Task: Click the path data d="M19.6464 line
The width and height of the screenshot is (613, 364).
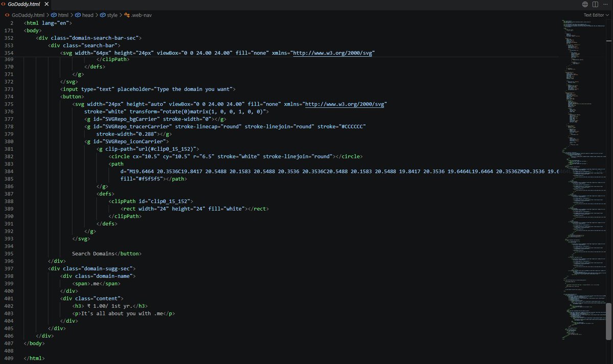Action: coord(339,171)
